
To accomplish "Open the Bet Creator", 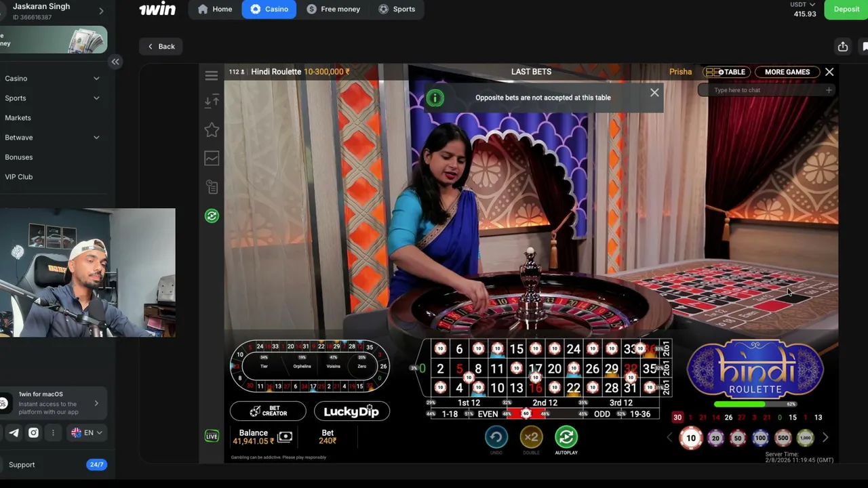I will coord(268,411).
